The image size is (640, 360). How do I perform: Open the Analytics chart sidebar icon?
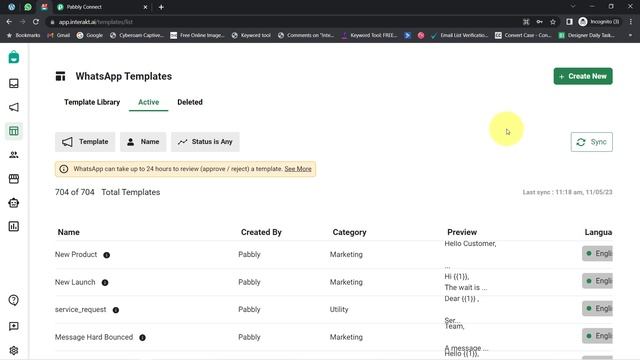pos(14,227)
